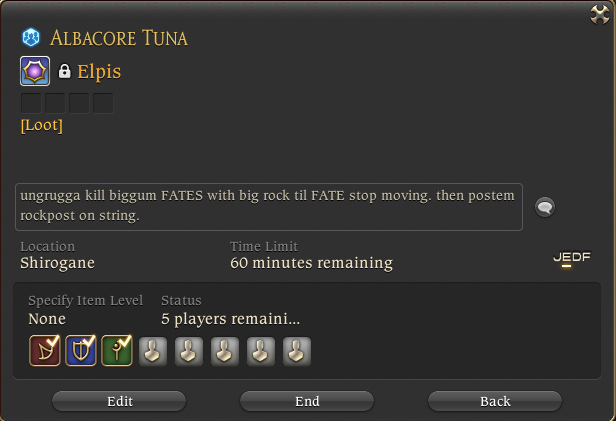Open the chat bubble comment icon
Image resolution: width=616 pixels, height=421 pixels.
click(x=545, y=207)
